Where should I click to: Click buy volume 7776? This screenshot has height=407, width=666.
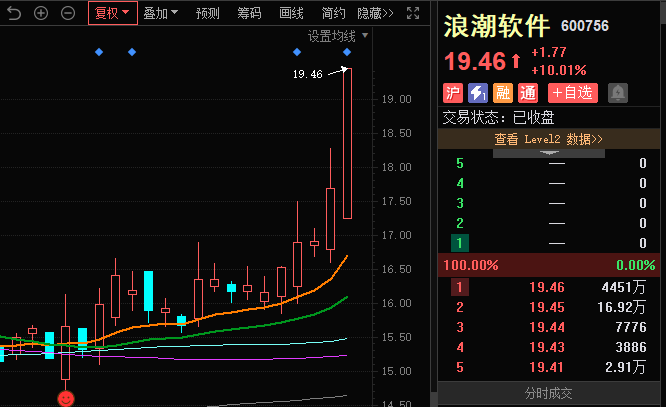coord(631,327)
